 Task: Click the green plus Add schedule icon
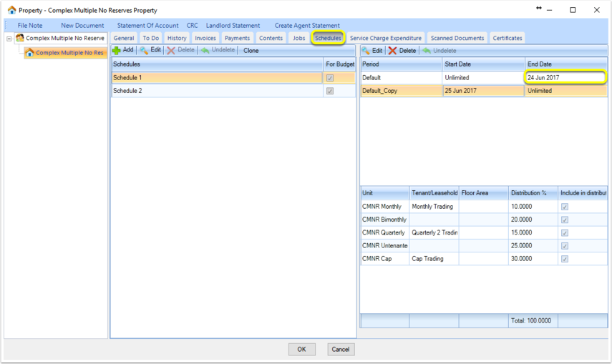click(116, 50)
